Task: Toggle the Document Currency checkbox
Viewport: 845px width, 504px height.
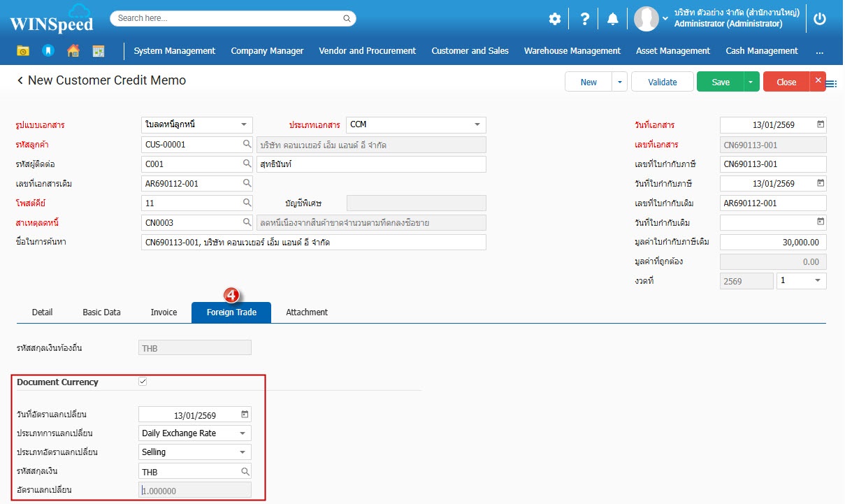Action: [x=143, y=382]
